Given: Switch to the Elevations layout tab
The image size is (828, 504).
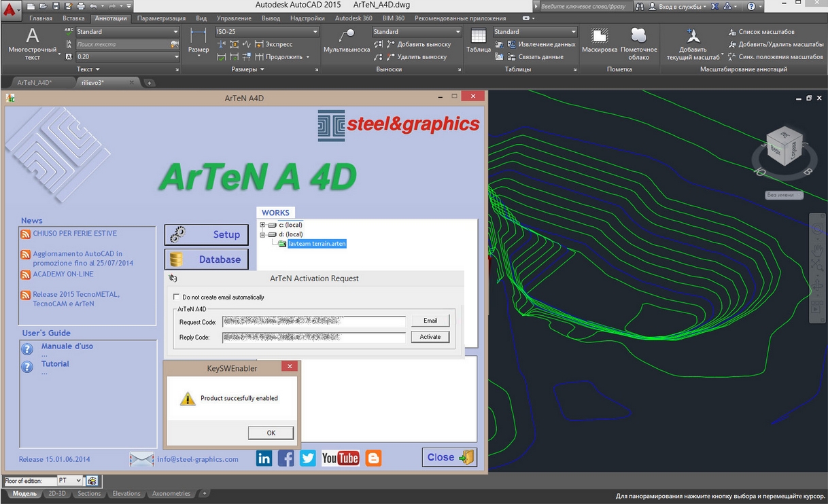Looking at the screenshot, I should [x=126, y=494].
